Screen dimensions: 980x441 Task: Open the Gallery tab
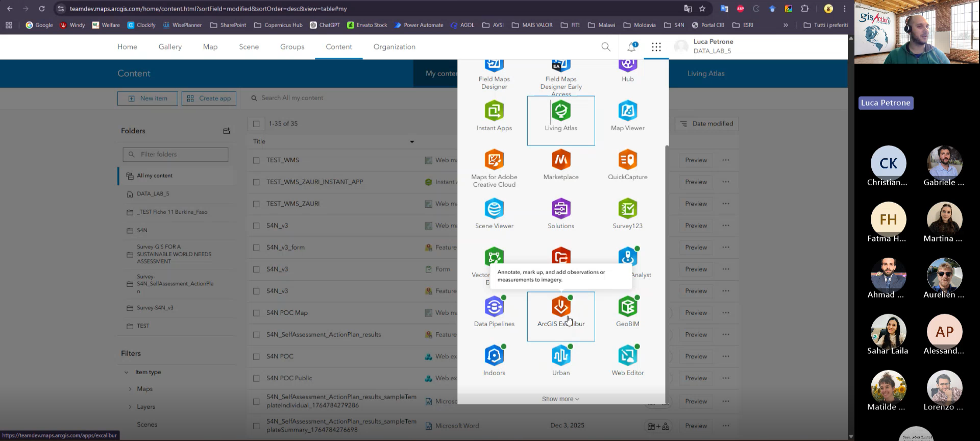tap(170, 47)
